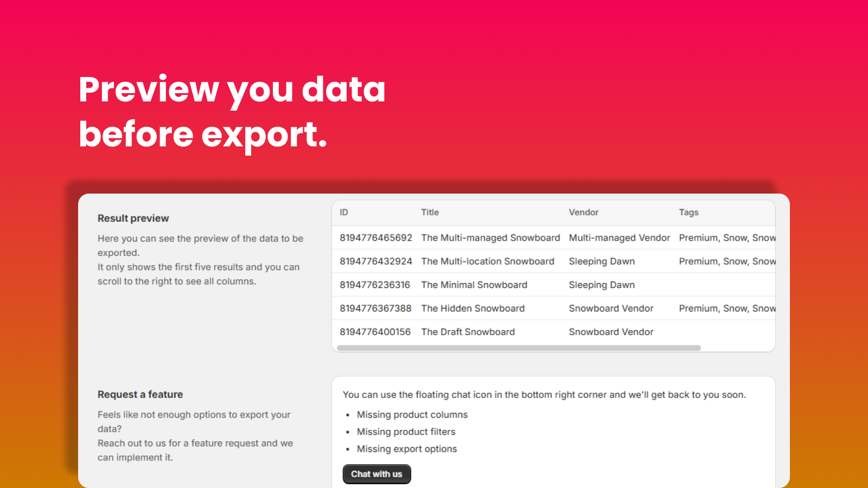Select title The Multi-managed Snowboard
The height and width of the screenshot is (488, 868).
click(490, 237)
